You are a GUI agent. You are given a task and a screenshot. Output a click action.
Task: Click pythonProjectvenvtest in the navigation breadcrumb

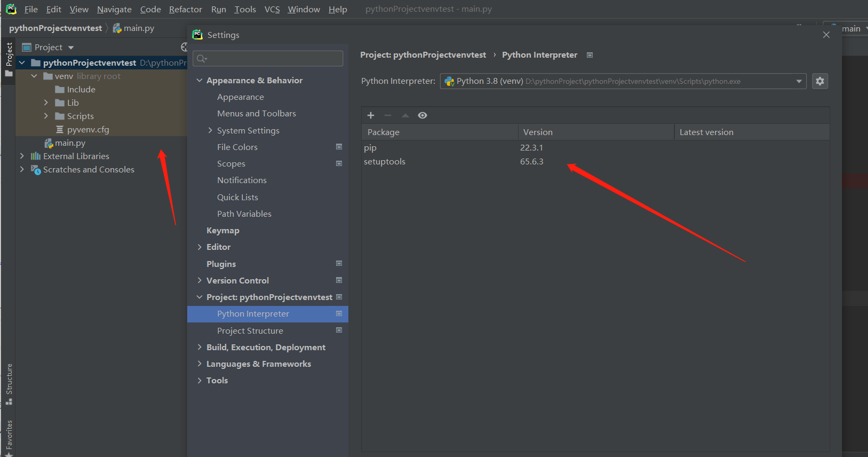point(55,28)
